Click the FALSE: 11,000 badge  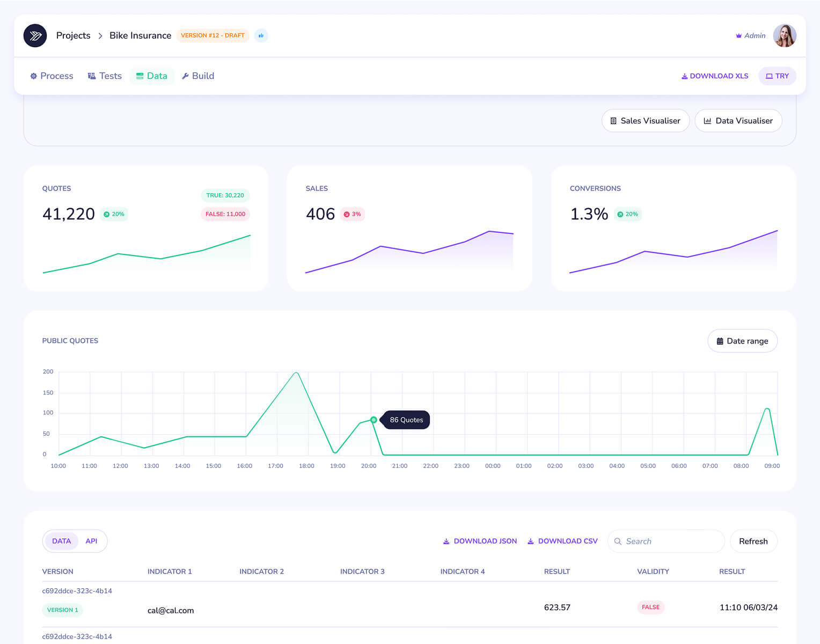pyautogui.click(x=225, y=214)
